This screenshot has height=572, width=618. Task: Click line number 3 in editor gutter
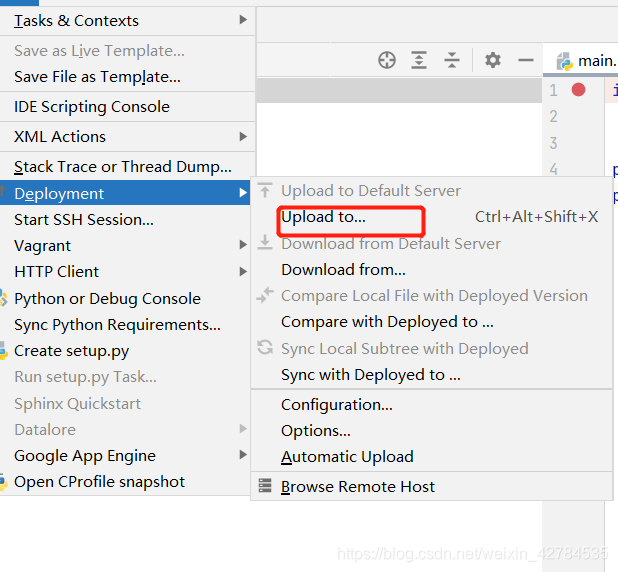(553, 143)
